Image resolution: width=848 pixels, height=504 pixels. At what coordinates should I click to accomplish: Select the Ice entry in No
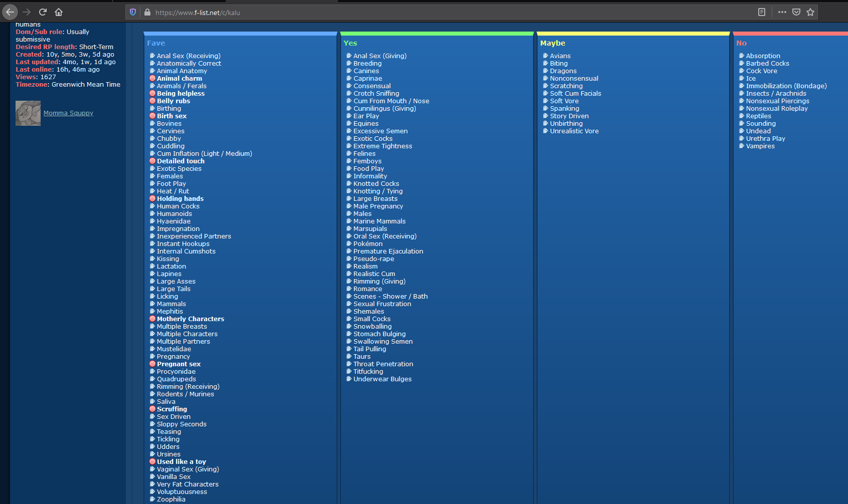click(751, 78)
